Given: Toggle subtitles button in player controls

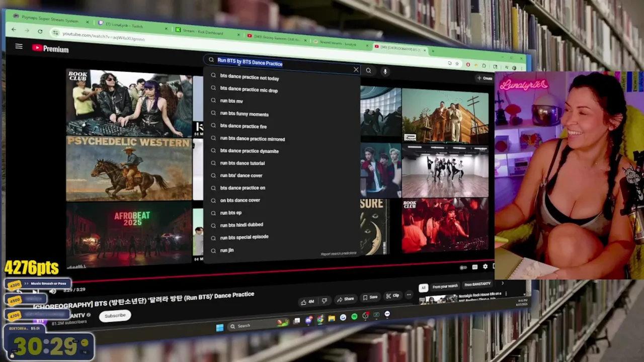Looking at the screenshot, I should pyautogui.click(x=474, y=267).
